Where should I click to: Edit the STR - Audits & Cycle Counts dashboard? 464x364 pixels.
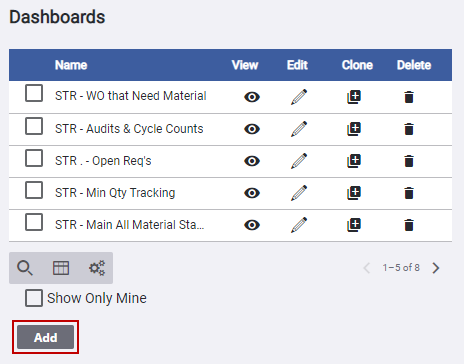point(299,129)
